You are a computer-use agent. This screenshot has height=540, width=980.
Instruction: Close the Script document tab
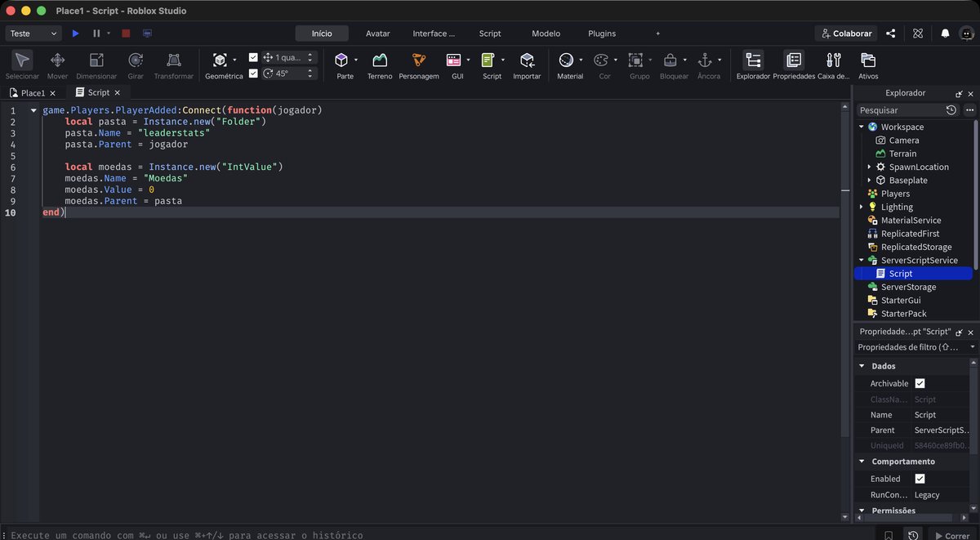(x=118, y=93)
